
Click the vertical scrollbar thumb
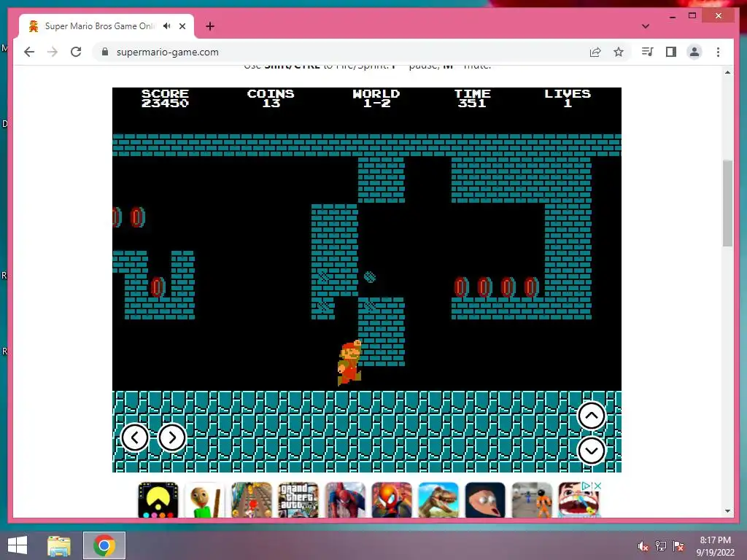[727, 203]
